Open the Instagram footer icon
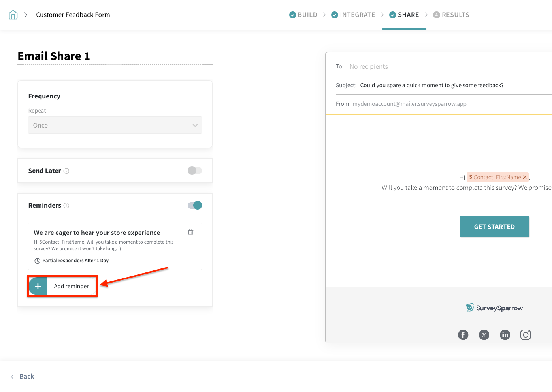Viewport: 552px width, 392px height. 526,335
